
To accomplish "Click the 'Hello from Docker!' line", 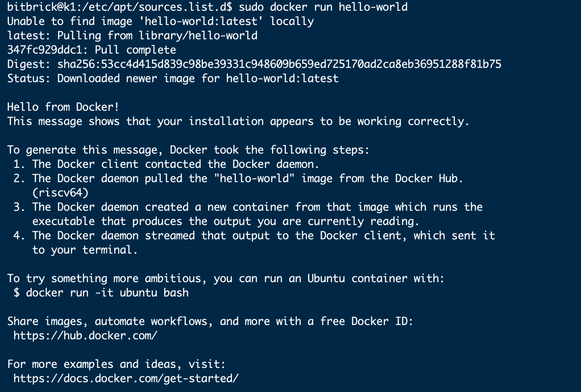I will click(x=63, y=107).
